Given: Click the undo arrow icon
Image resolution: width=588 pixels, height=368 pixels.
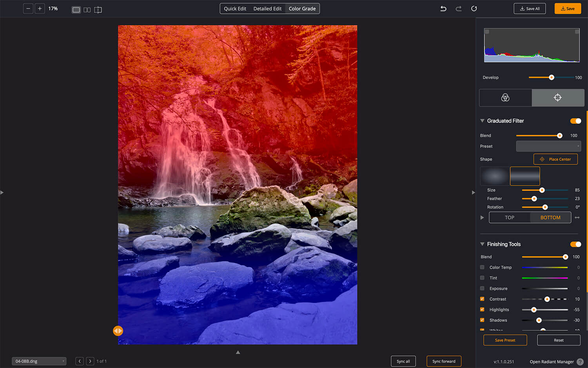Looking at the screenshot, I should coord(443,9).
